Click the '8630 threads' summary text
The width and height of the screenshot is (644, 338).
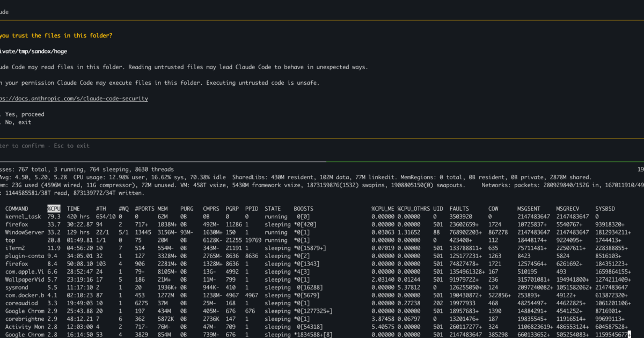pos(155,169)
